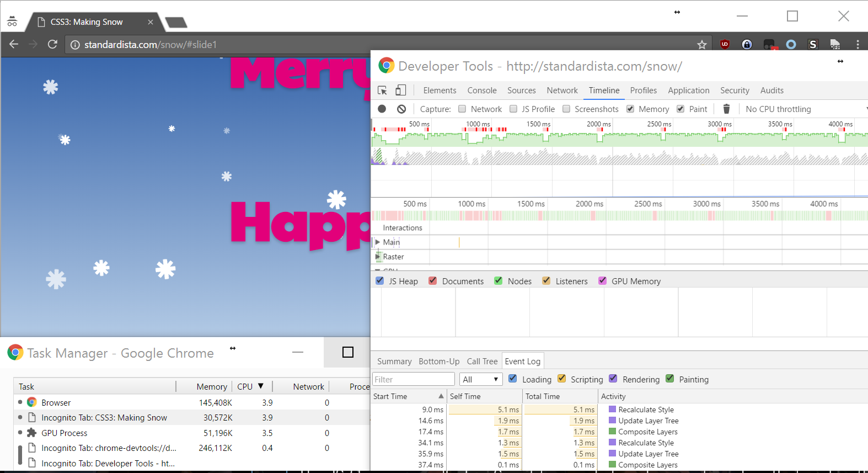Viewport: 868px width, 473px height.
Task: Open the OFF page extension icon
Action: (x=835, y=44)
